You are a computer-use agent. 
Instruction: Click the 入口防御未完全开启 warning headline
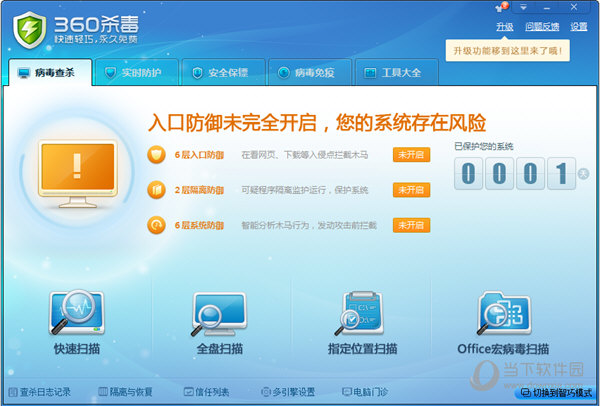[317, 122]
